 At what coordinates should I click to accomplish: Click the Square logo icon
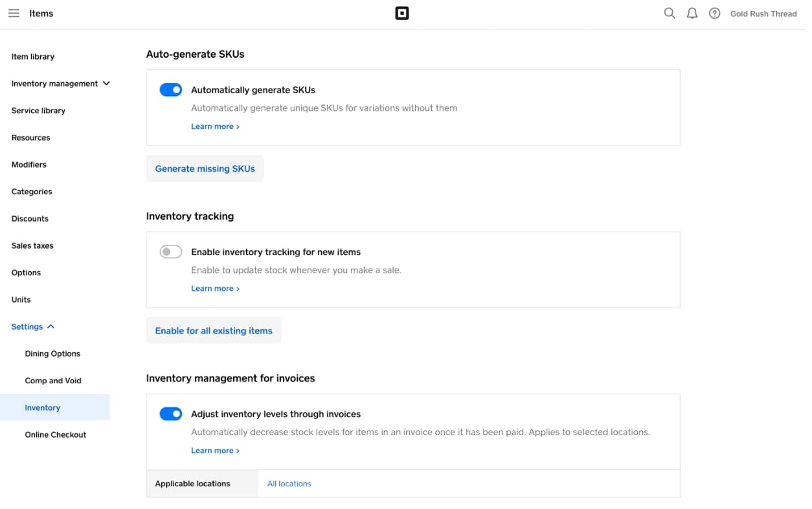(x=401, y=14)
